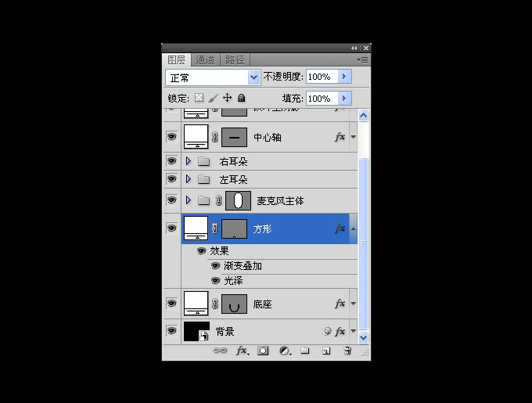Expand effects arrow of 底座 layer

tap(353, 304)
